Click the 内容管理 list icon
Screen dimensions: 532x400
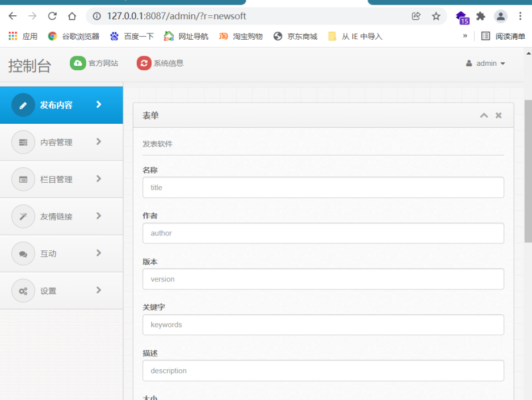[x=23, y=142]
